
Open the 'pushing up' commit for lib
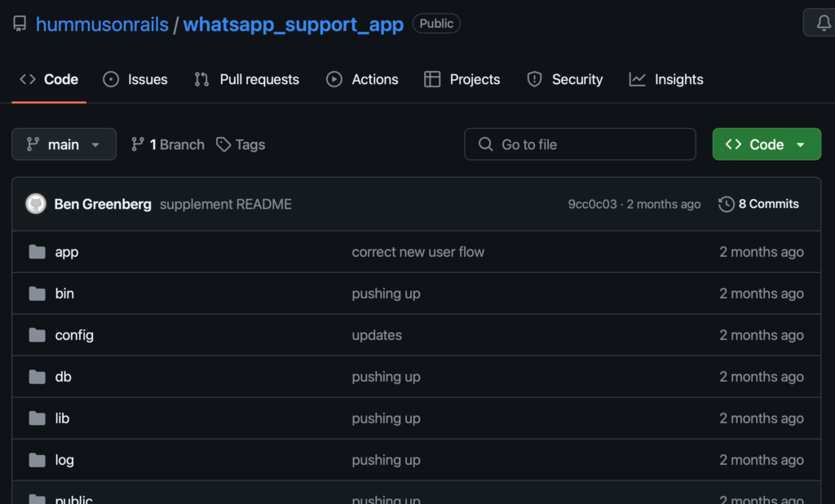[386, 418]
